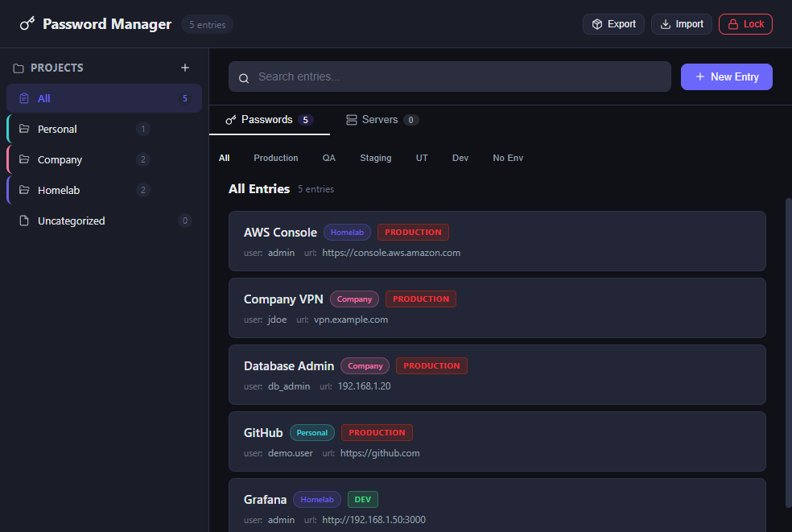The width and height of the screenshot is (792, 532).
Task: Open the Grafana entry
Action: coord(497,505)
